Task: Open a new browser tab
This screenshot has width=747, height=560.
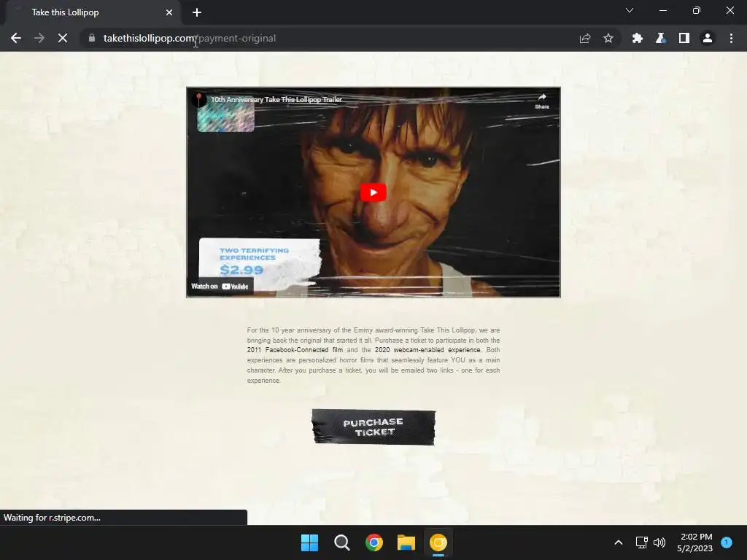Action: [x=197, y=12]
